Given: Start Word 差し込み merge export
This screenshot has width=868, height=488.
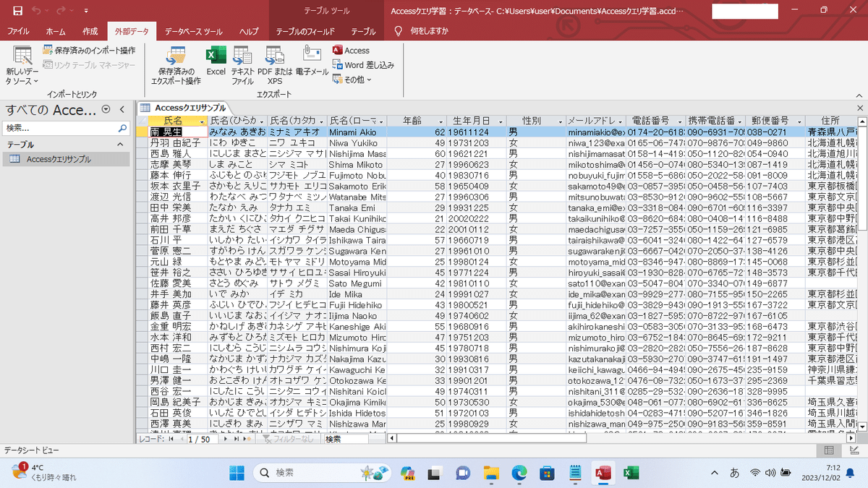Looking at the screenshot, I should point(363,65).
